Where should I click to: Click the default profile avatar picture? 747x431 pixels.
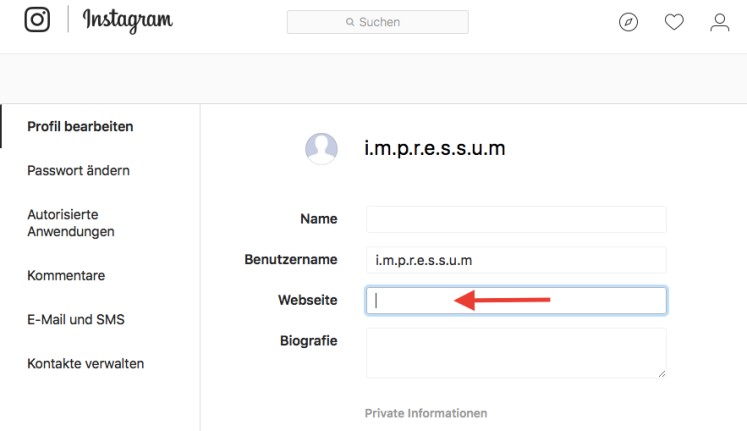pyautogui.click(x=321, y=149)
